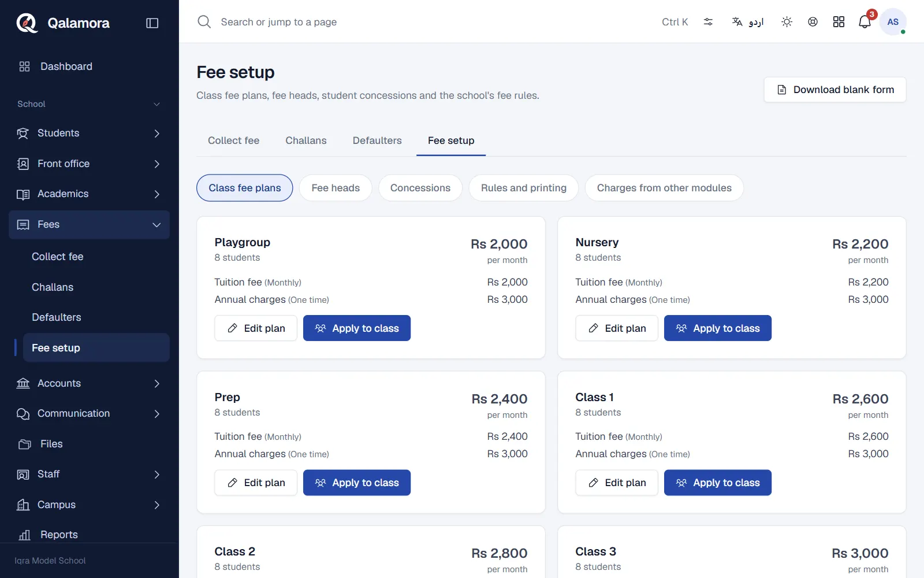Screen dimensions: 924x578
Task: Open Reports from the sidebar
Action: (x=90, y=535)
